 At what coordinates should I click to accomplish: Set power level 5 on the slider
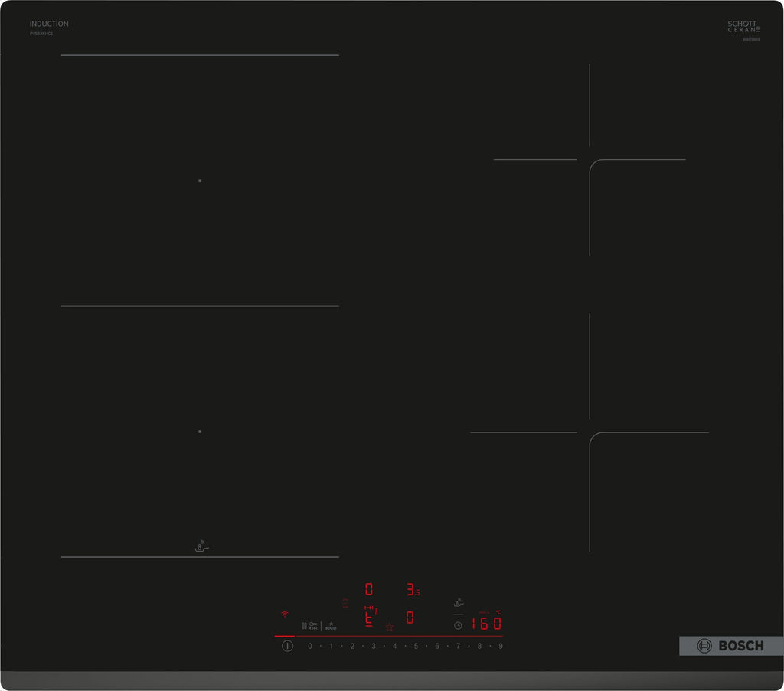pos(416,646)
